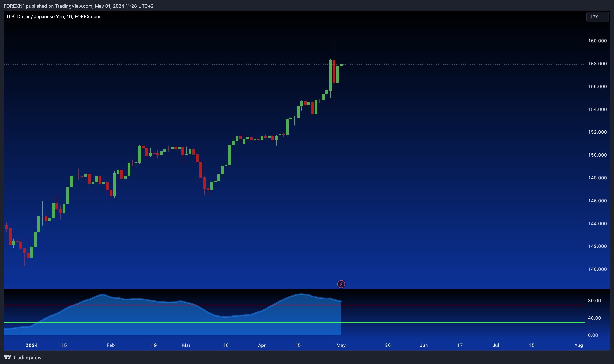
Task: Click the 156.000 price axis label
Action: point(597,86)
